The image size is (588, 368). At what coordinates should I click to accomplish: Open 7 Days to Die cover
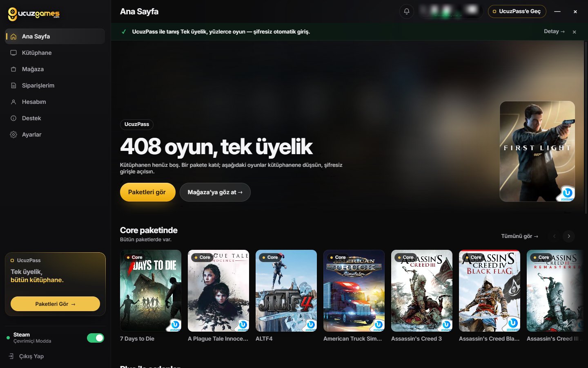click(151, 291)
